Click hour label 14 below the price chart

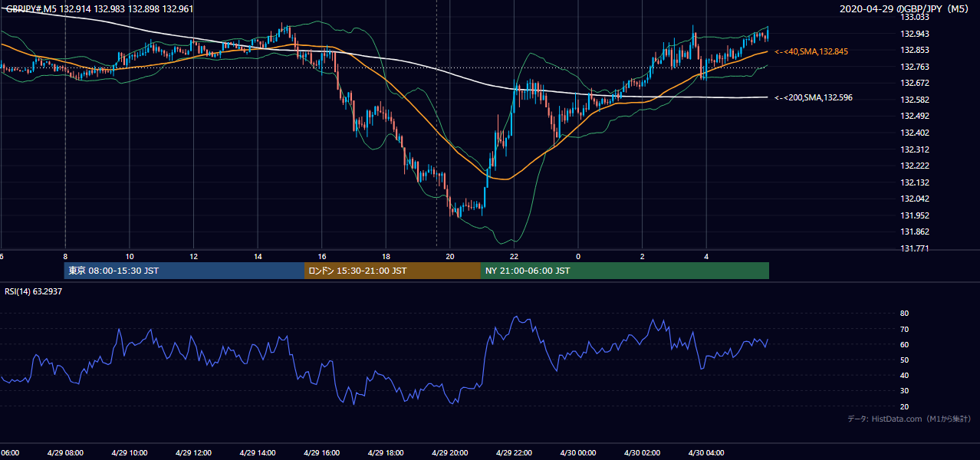click(258, 257)
